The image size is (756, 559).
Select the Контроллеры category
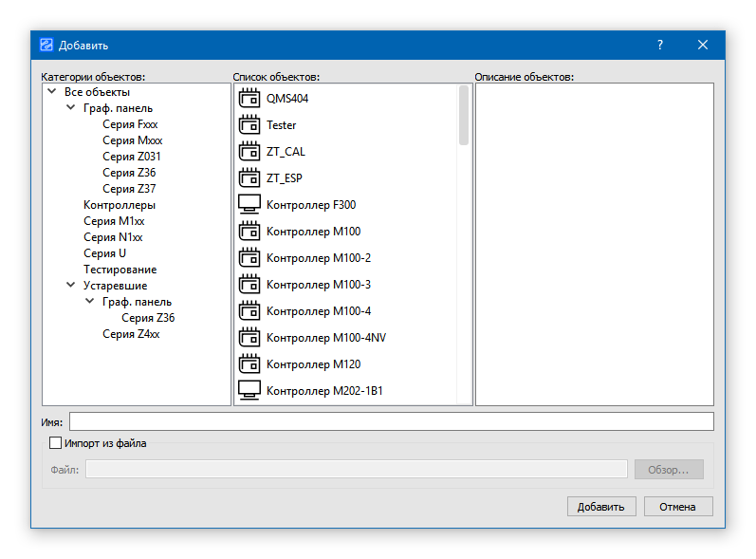[120, 205]
